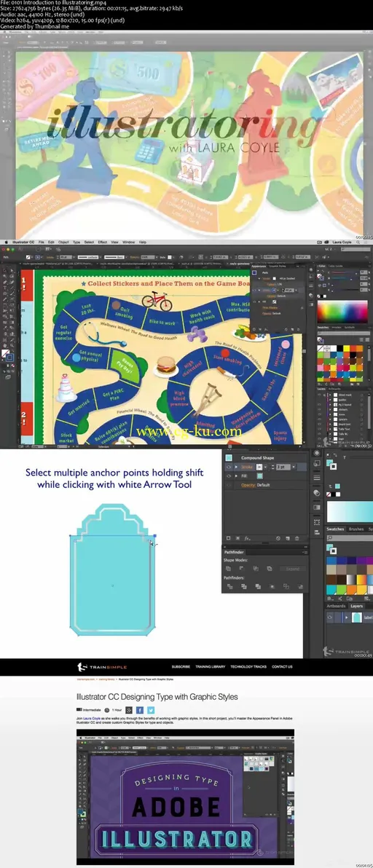373x868 pixels.
Task: Click the trash Delete Selected Item icon
Action: 297,538
